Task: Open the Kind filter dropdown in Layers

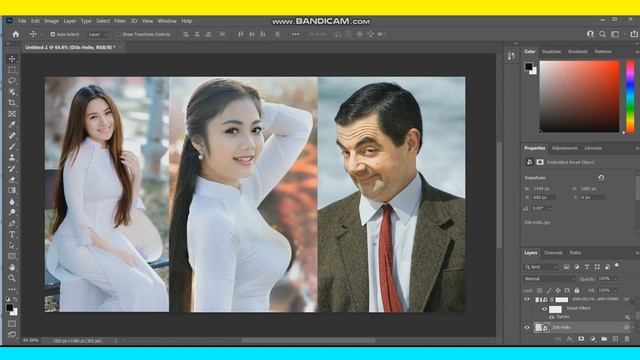Action: [x=542, y=267]
